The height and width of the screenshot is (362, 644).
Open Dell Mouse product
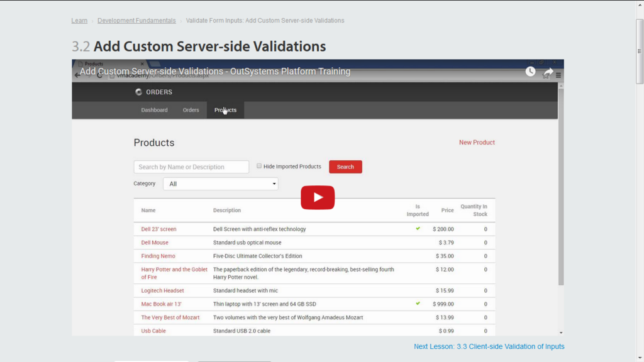point(155,243)
